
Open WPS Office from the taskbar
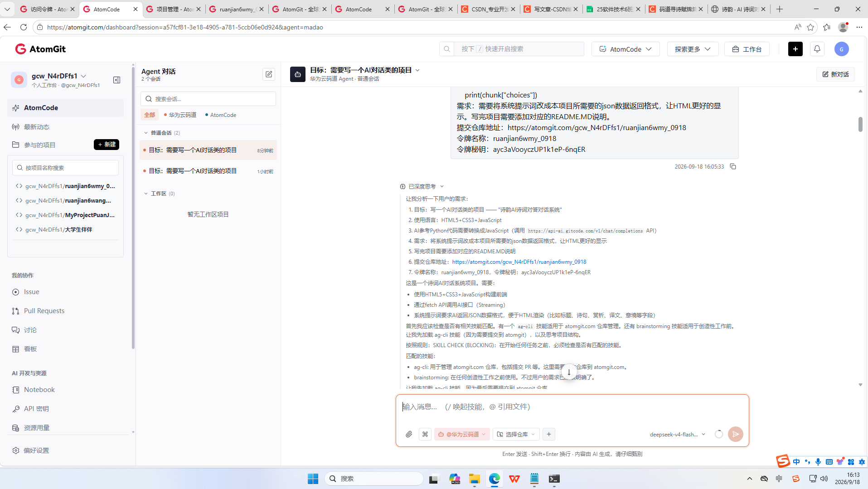coord(514,479)
